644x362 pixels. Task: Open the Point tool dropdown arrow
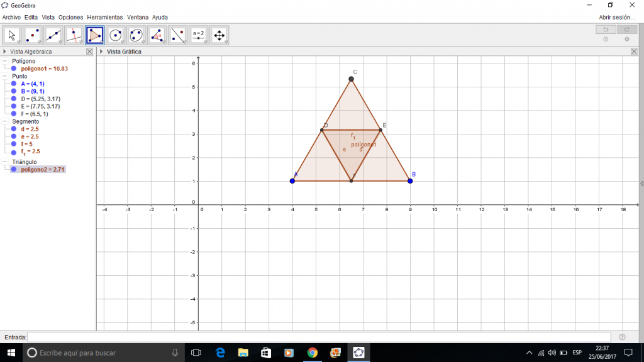pos(40,43)
